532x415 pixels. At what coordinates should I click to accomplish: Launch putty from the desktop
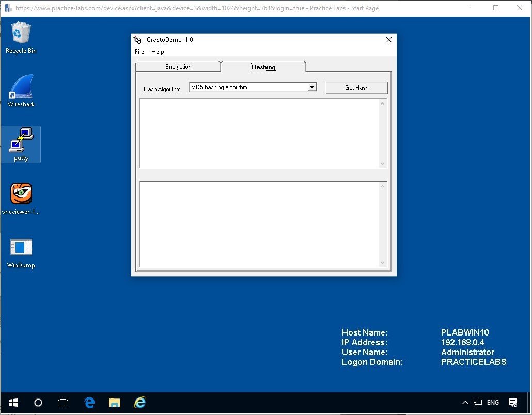[21, 145]
